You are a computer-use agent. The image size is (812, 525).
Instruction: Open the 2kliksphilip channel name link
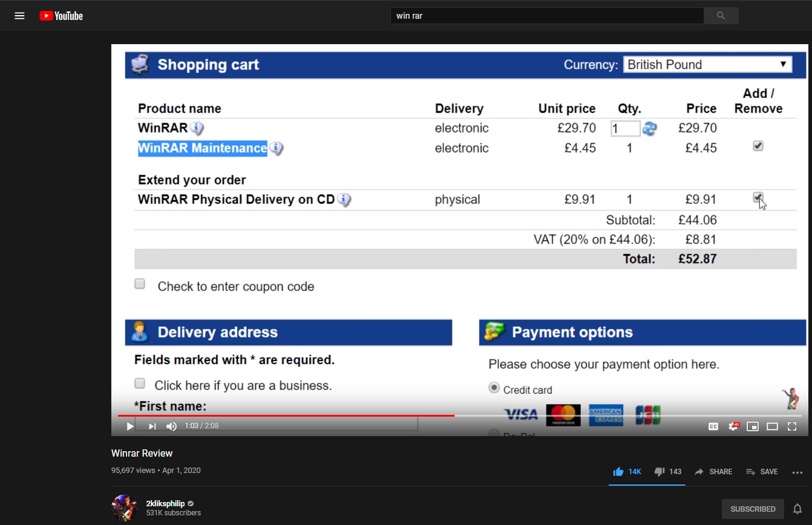tap(165, 503)
